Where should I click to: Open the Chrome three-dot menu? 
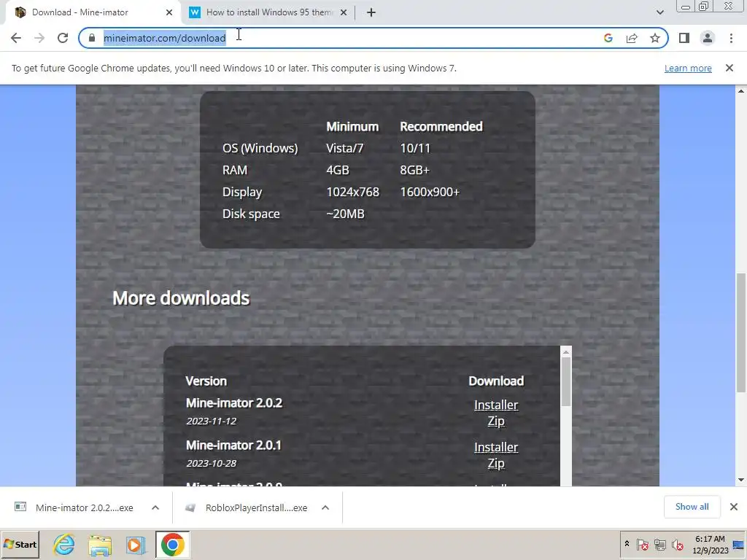point(731,38)
